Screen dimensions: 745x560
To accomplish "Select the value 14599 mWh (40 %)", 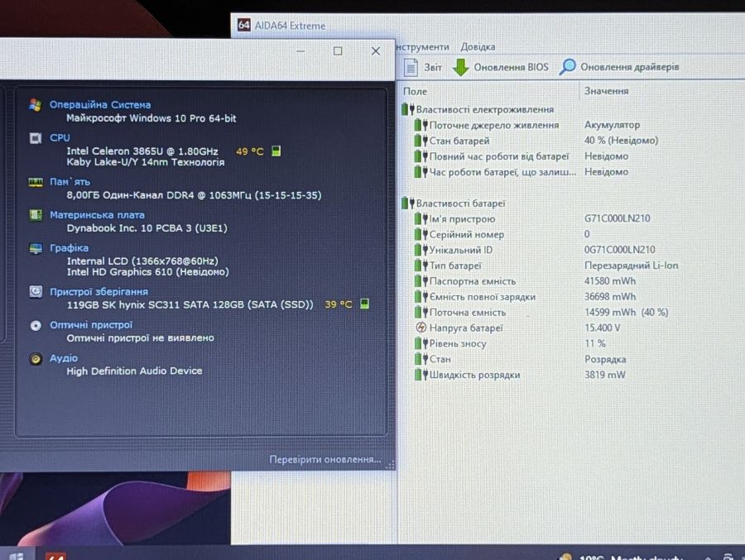I will click(x=626, y=313).
